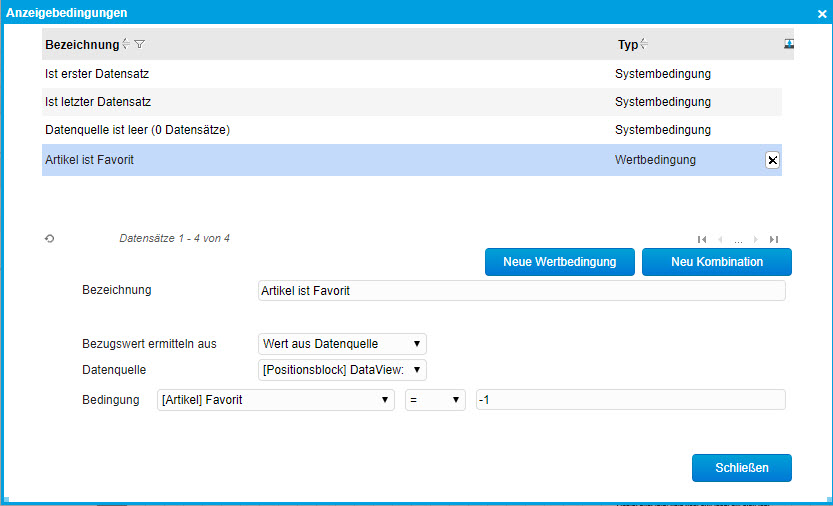Delete the 'Artikel ist Favorit' condition
The width and height of the screenshot is (833, 506).
[x=772, y=160]
